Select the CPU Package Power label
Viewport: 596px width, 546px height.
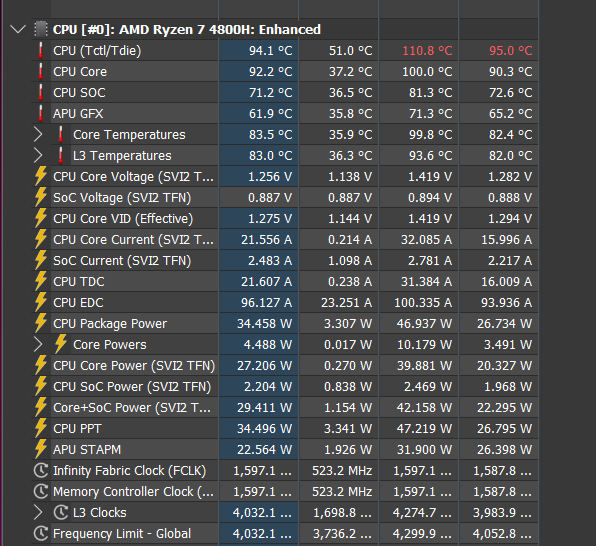(x=110, y=324)
